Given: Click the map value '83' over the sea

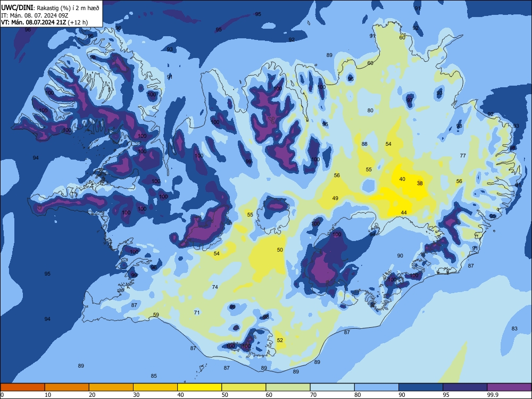Looking at the screenshot, I should (x=514, y=328).
